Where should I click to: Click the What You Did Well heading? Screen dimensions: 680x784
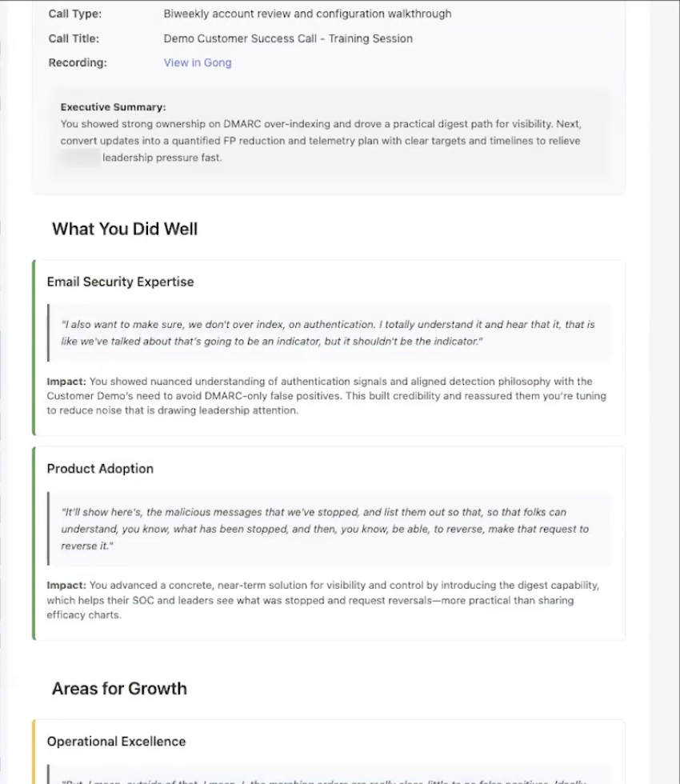coord(125,229)
